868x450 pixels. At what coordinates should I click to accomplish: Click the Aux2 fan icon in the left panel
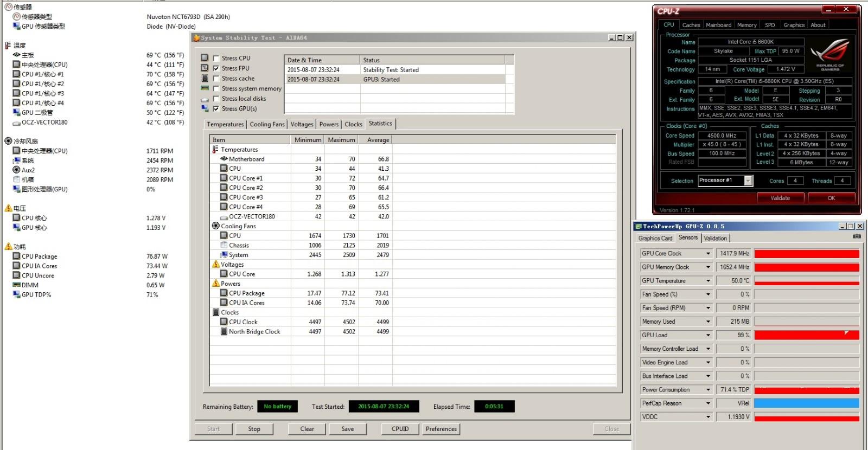click(16, 170)
